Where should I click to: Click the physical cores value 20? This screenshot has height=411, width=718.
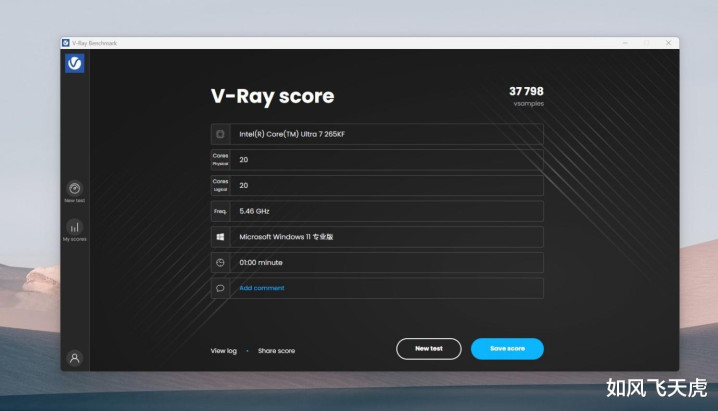tap(244, 160)
